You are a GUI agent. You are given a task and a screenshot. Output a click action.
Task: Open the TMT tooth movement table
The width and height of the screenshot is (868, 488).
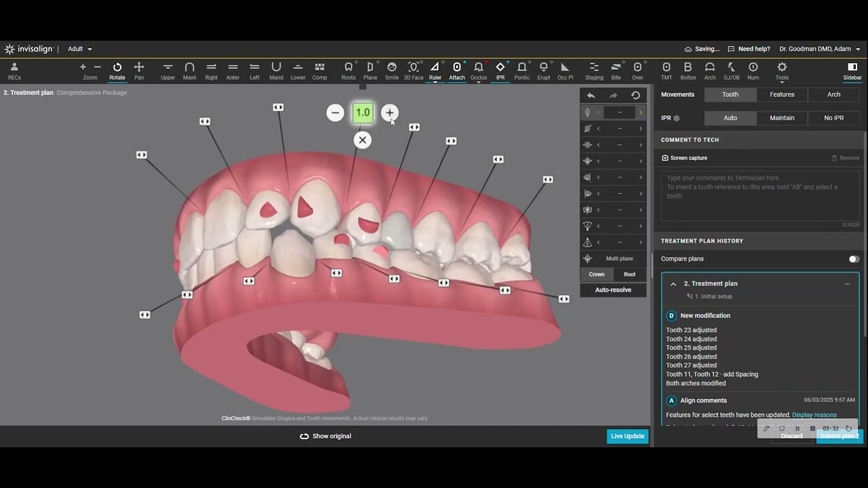pyautogui.click(x=667, y=70)
